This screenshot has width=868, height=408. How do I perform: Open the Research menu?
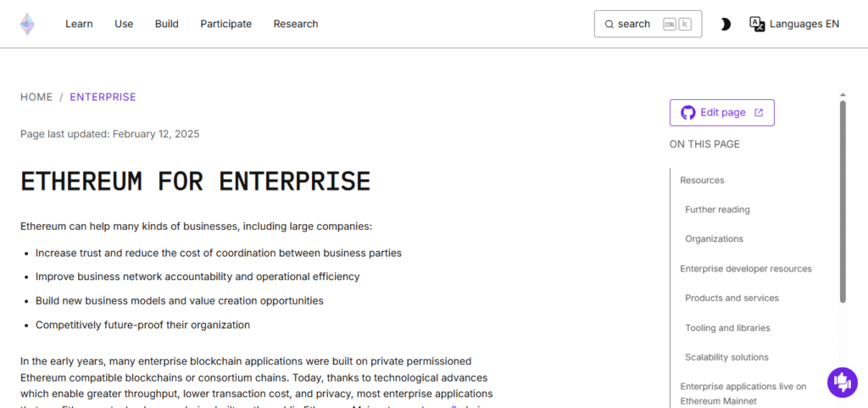point(296,24)
